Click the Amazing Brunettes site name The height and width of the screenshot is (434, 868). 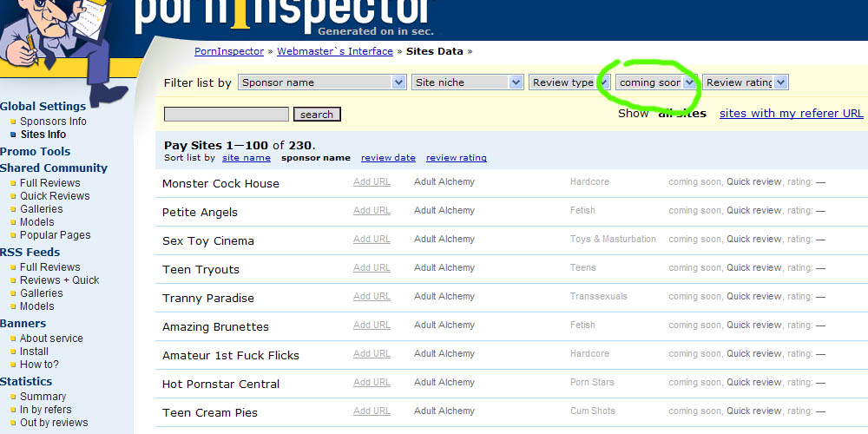click(215, 327)
